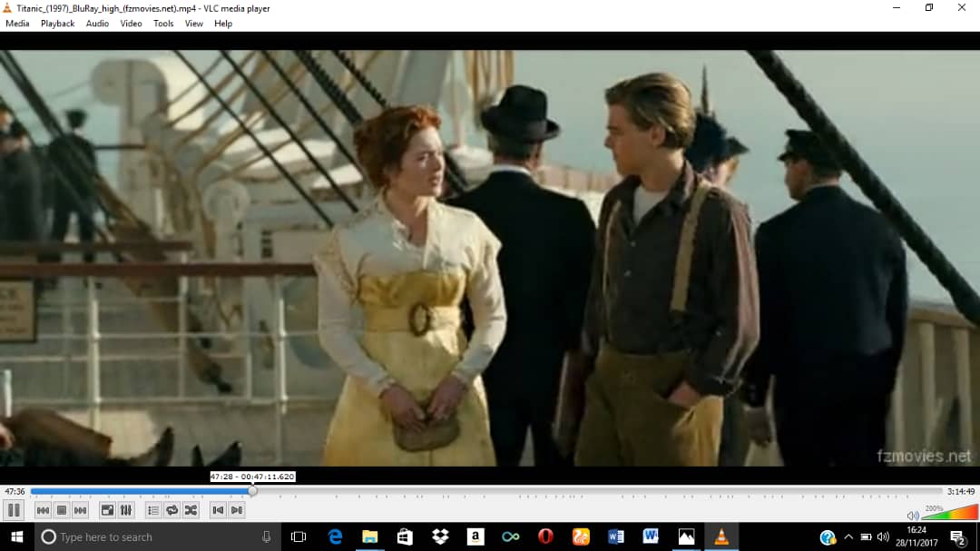Step to next chapter button

pos(237,510)
